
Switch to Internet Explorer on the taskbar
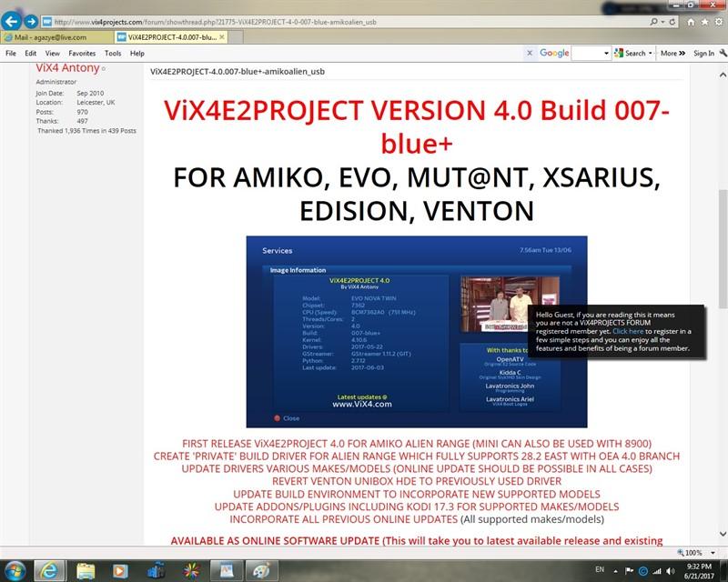tap(49, 570)
